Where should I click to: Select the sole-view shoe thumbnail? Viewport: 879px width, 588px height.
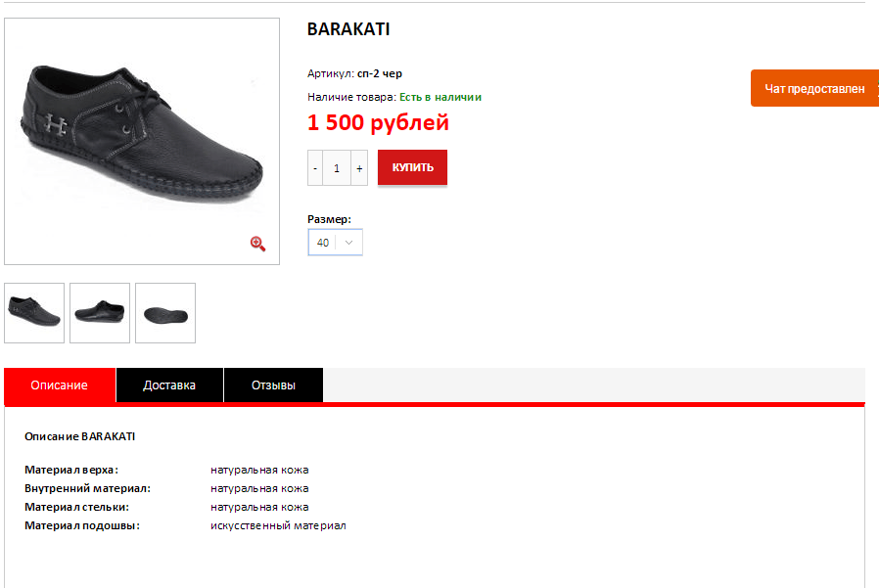(165, 313)
